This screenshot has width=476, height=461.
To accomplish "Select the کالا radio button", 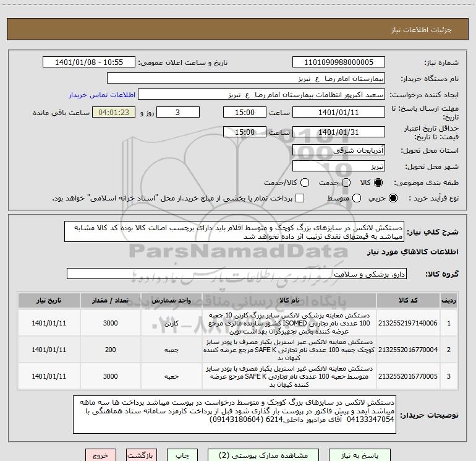I will [378, 183].
